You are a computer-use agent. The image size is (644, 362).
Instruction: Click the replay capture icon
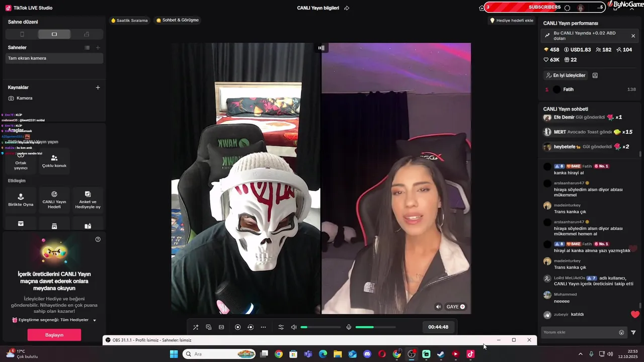[x=251, y=327]
